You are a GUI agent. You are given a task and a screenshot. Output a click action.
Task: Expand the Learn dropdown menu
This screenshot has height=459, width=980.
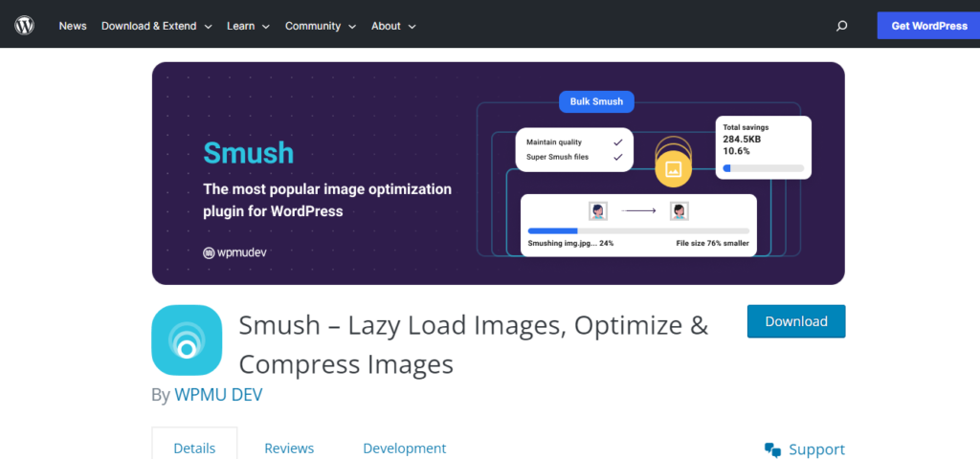(248, 26)
